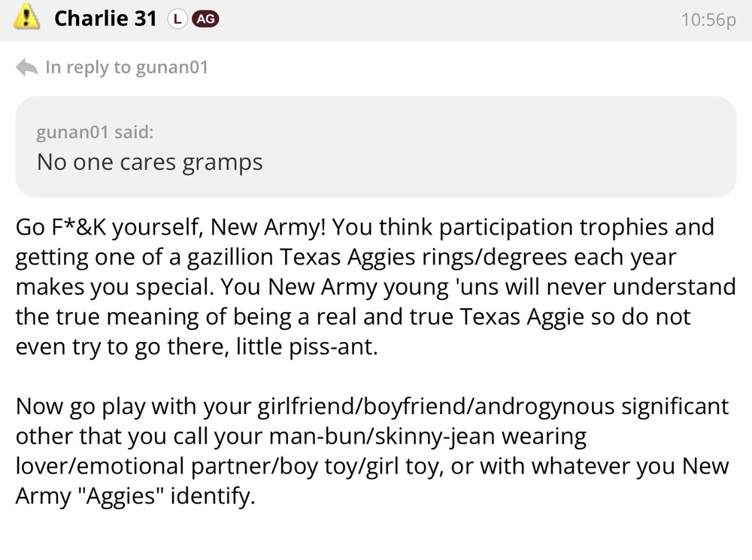Click empty space in the post header bar

pyautogui.click(x=451, y=20)
